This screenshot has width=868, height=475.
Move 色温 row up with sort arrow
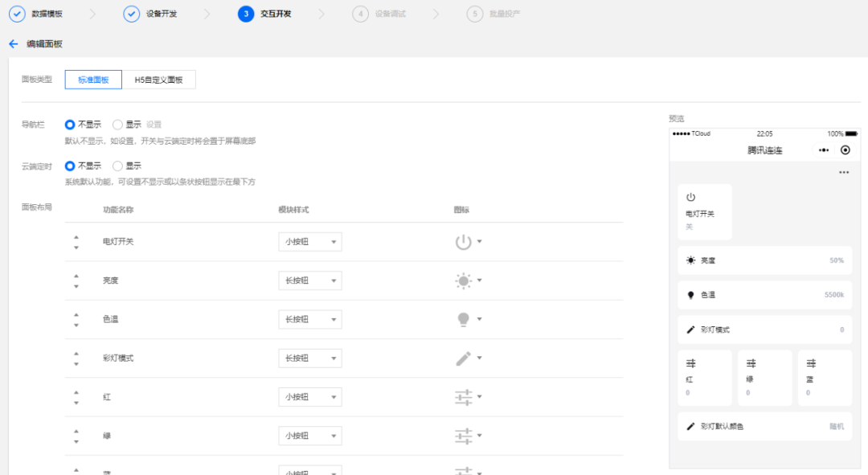click(76, 314)
